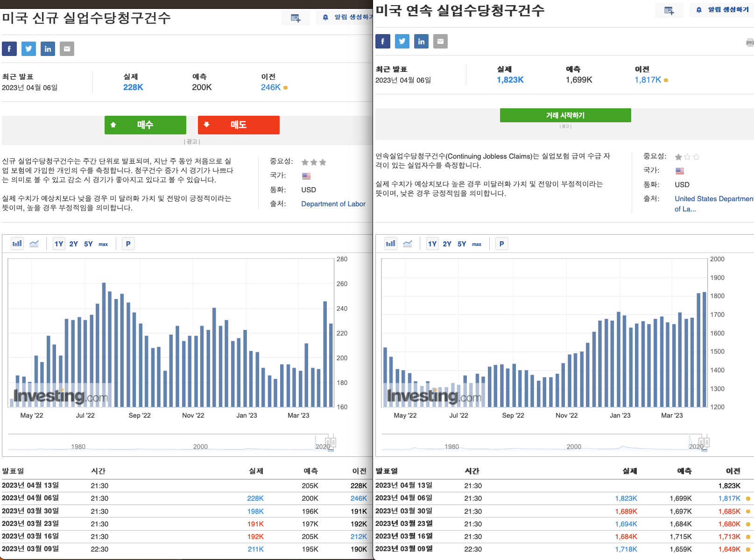Select 1Y range on left chart
The image size is (754, 560).
pos(59,244)
